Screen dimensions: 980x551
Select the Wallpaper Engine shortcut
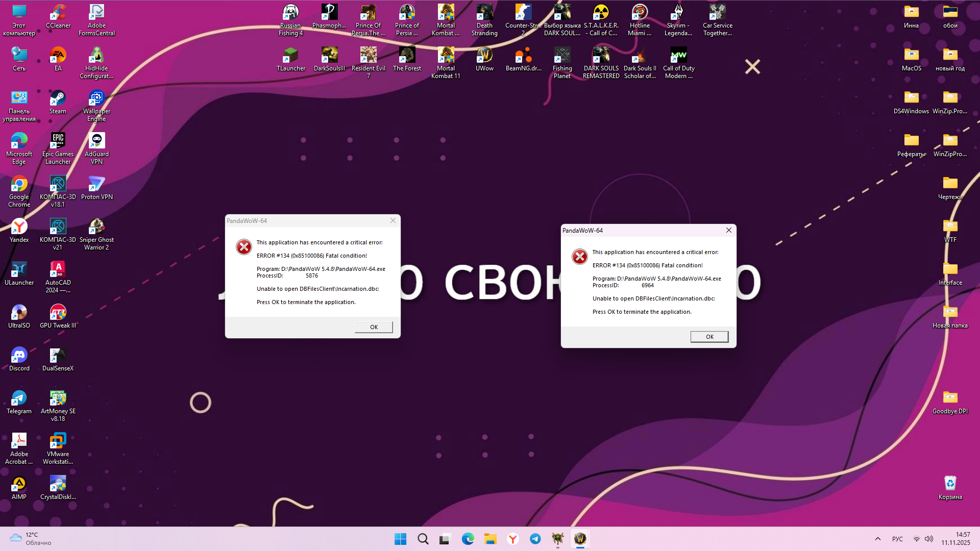(96, 99)
